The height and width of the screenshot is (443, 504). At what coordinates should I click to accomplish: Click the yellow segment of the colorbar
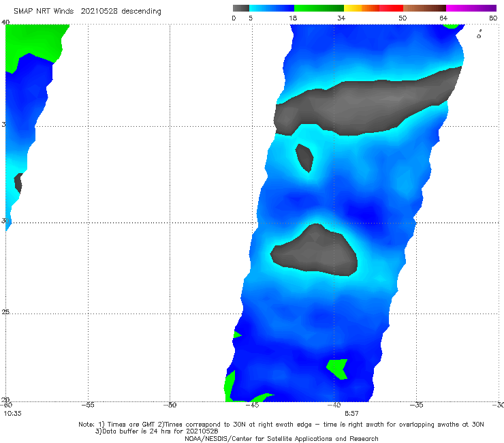click(x=353, y=8)
